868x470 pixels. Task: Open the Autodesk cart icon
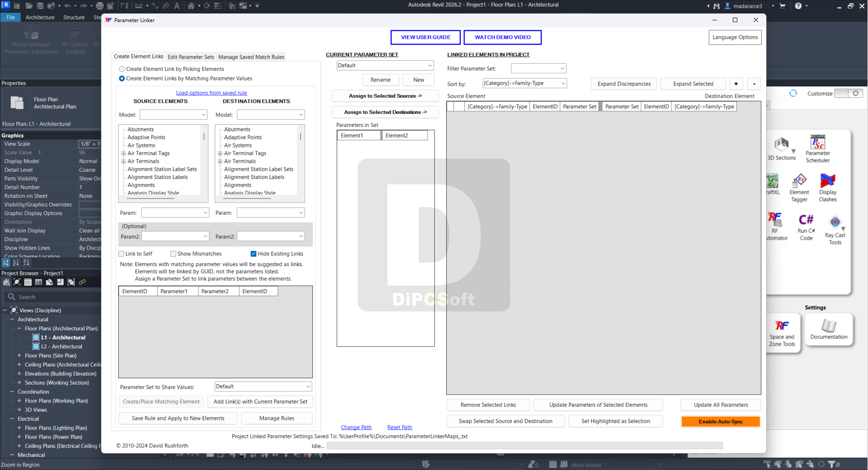tap(783, 6)
